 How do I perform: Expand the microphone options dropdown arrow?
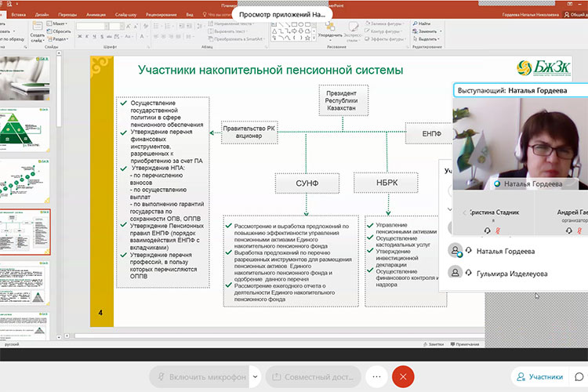254,376
